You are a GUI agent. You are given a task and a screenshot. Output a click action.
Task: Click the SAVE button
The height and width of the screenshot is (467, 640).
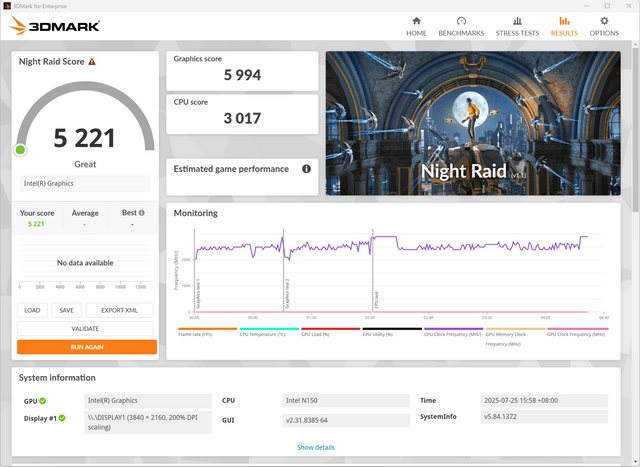67,310
